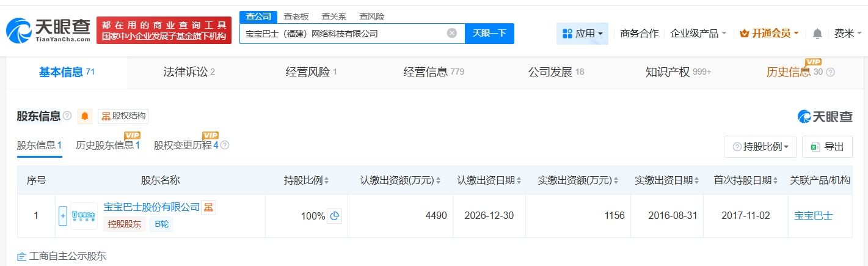
Task: Select the 2016-08-31 date cell
Action: point(666,216)
